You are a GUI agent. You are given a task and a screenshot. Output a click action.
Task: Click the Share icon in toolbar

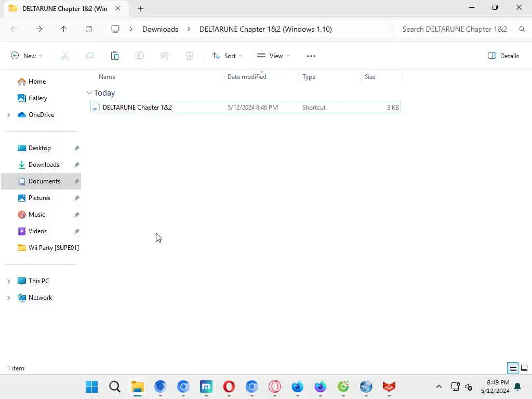[x=165, y=56]
